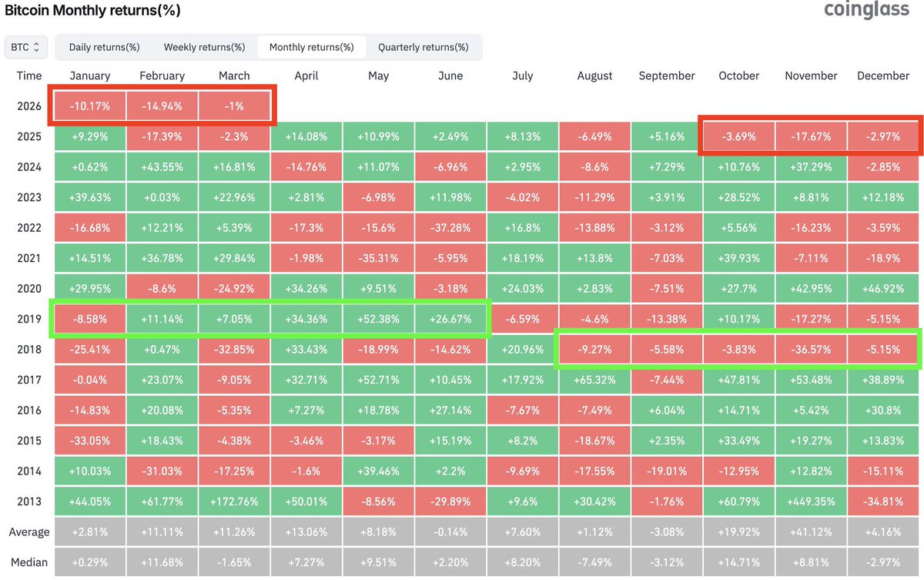The height and width of the screenshot is (580, 924).
Task: Click the December column header
Action: click(x=882, y=75)
